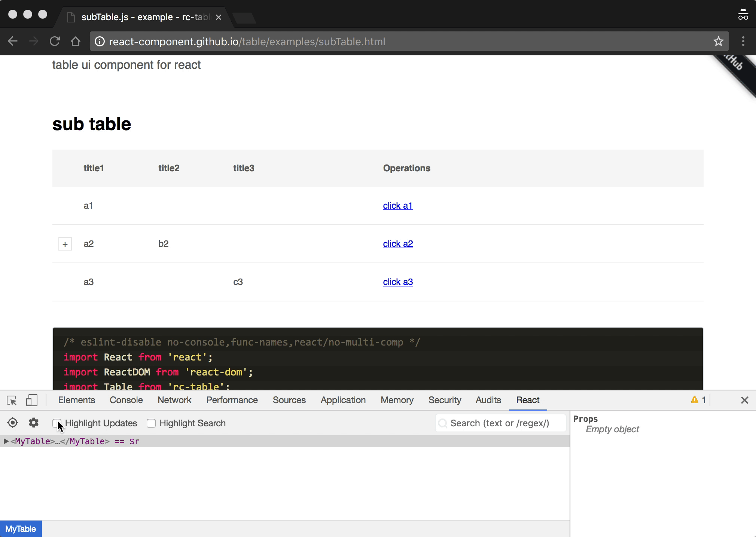The width and height of the screenshot is (756, 537).
Task: Close the DevTools panel
Action: point(744,400)
